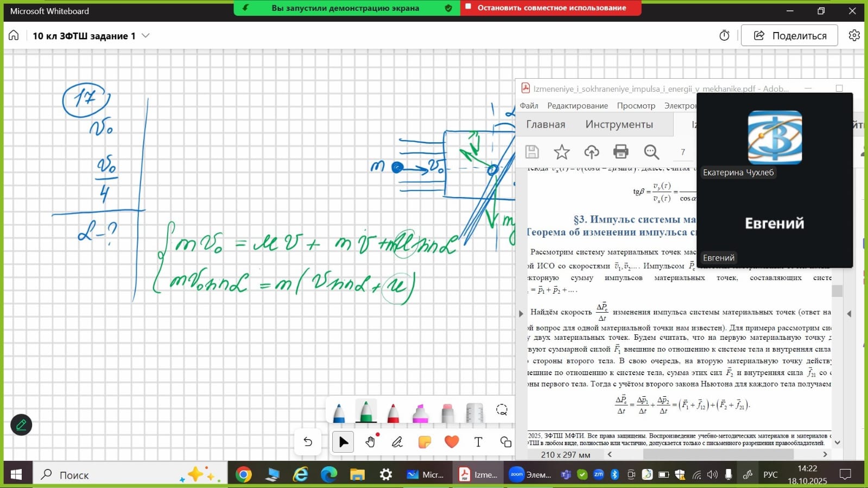Viewport: 868px width, 488px height.
Task: Open the shapes tool
Action: click(505, 442)
